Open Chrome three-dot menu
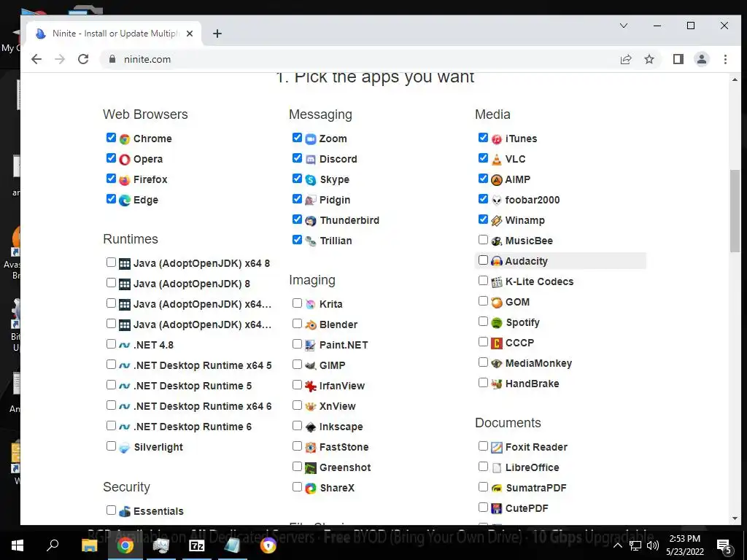Image resolution: width=747 pixels, height=560 pixels. click(x=725, y=59)
